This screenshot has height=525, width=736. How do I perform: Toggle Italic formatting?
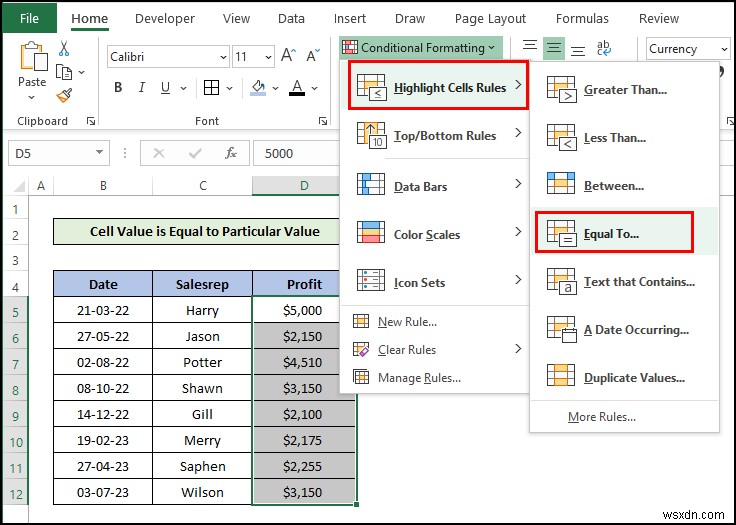pyautogui.click(x=141, y=87)
